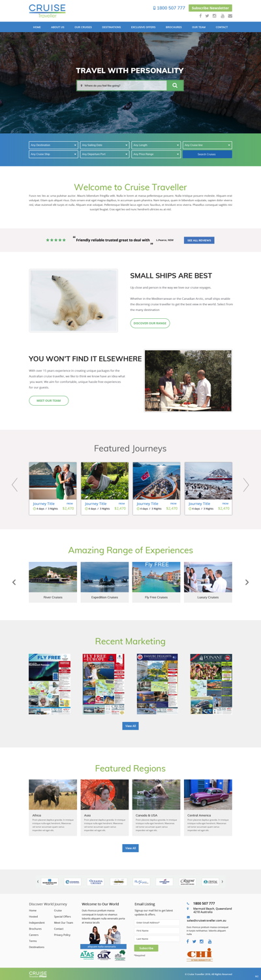Open the YouTube icon in the header
Image resolution: width=261 pixels, height=980 pixels.
(222, 16)
